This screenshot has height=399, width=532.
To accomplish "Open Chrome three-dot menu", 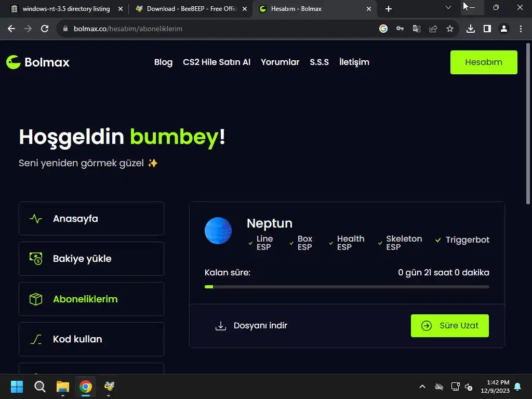I will point(521,29).
